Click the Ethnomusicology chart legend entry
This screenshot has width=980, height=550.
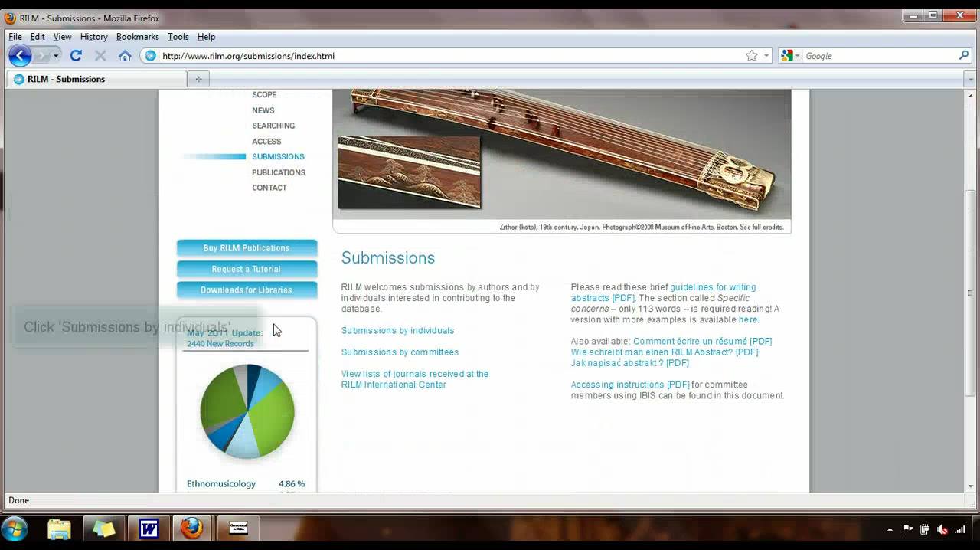point(221,484)
